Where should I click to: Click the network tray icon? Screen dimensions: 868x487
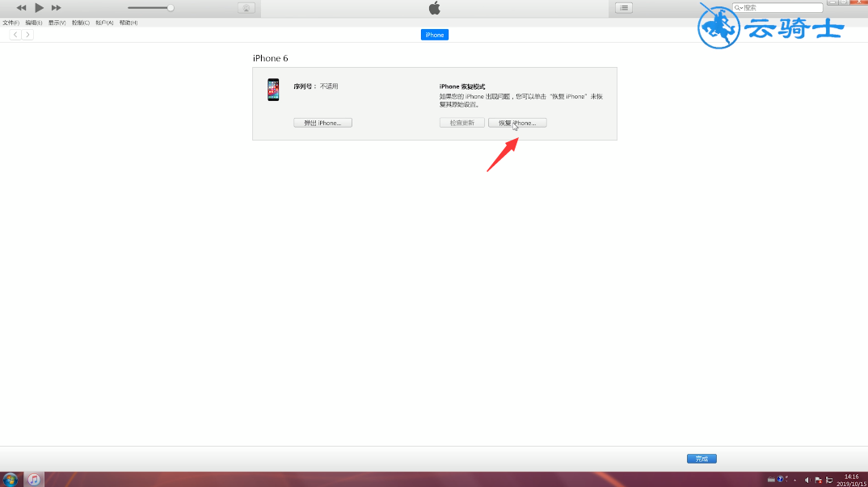tap(829, 481)
